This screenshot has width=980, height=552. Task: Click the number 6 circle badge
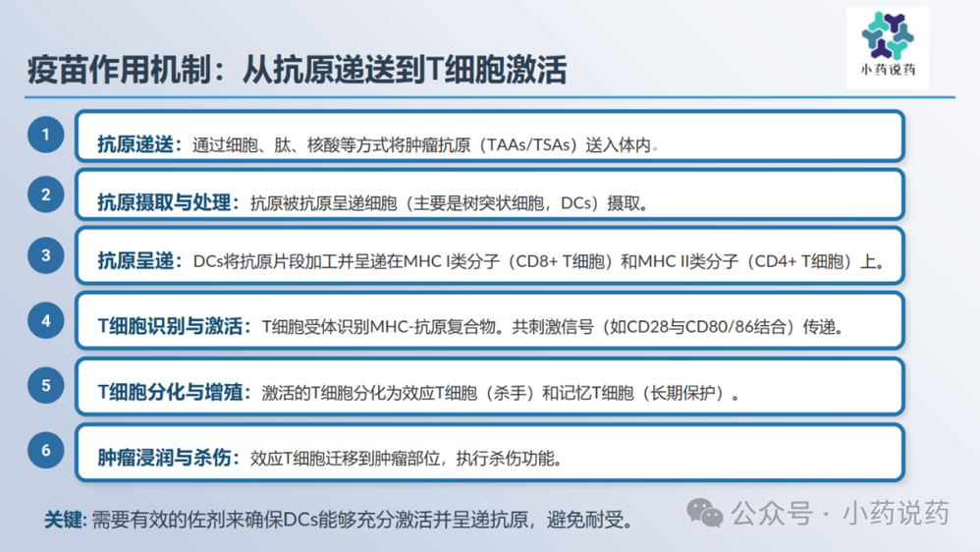45,450
